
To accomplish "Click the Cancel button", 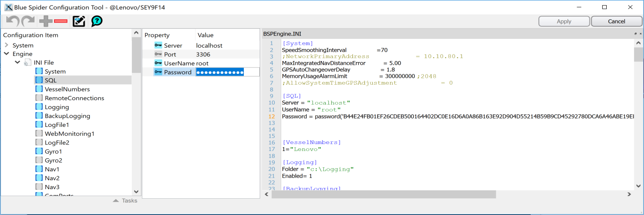I will [617, 21].
